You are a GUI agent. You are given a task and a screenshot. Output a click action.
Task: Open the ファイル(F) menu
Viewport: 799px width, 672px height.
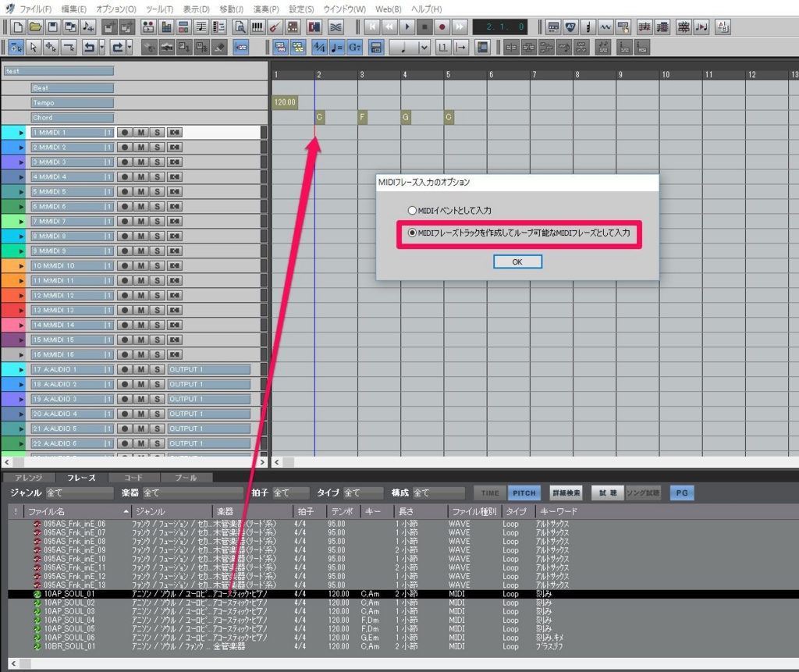(x=35, y=9)
